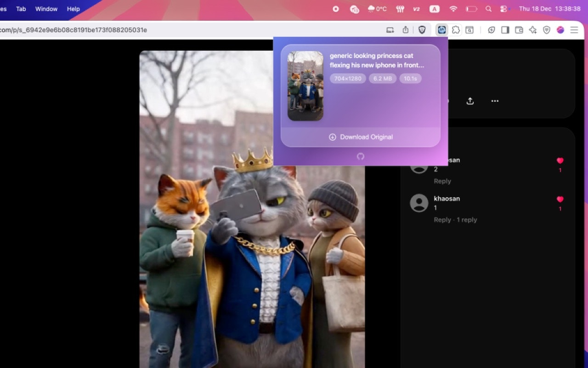Click the install-app screen icon in address bar
This screenshot has height=368, width=588.
point(390,30)
